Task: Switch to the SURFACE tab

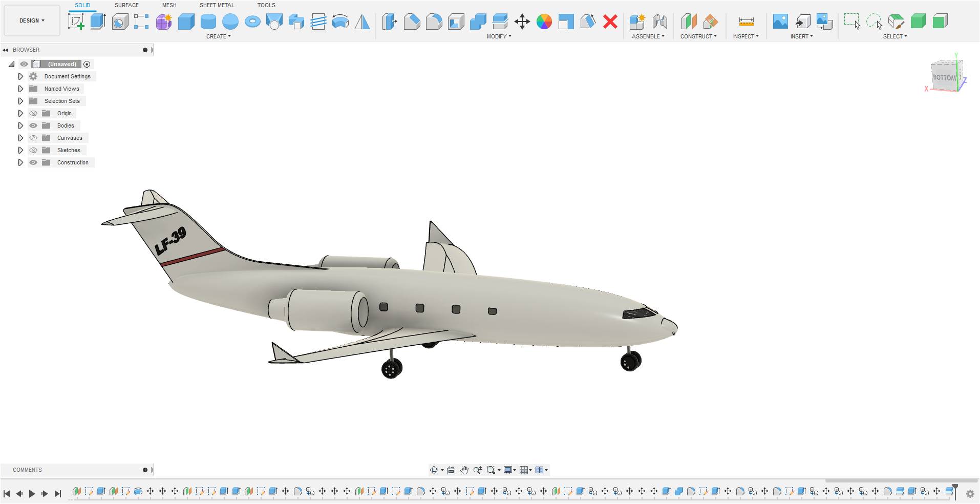Action: 126,5
